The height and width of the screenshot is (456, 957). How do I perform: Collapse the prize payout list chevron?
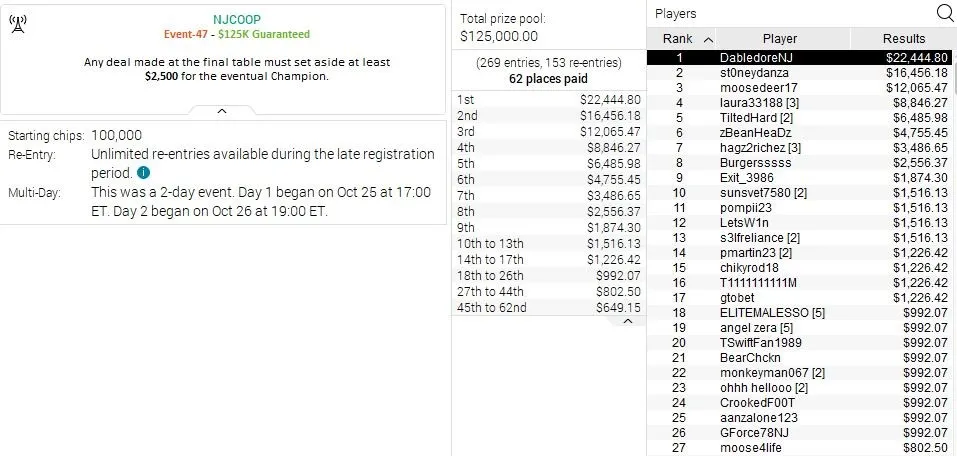(x=628, y=321)
